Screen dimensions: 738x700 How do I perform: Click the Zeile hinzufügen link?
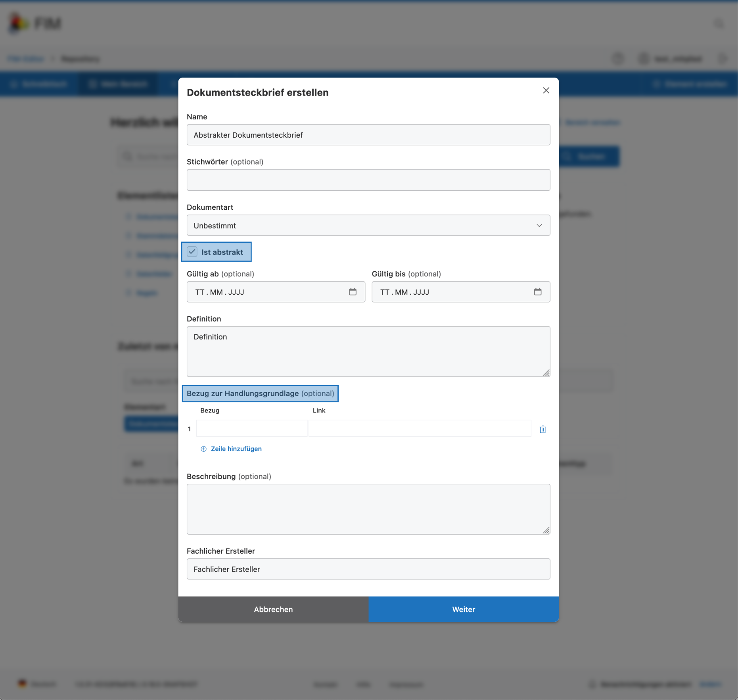(236, 449)
